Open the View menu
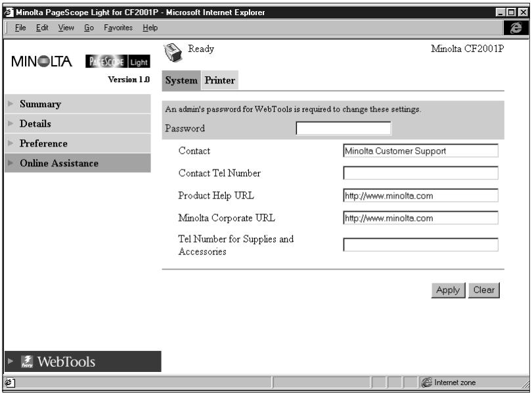This screenshot has height=393, width=532. coord(66,28)
